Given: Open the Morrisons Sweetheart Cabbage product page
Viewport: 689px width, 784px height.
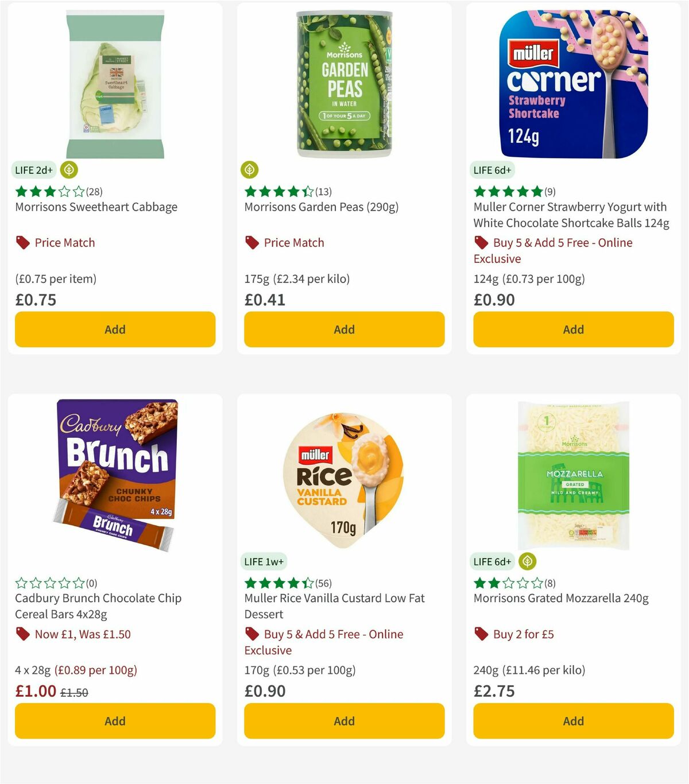Looking at the screenshot, I should point(96,207).
